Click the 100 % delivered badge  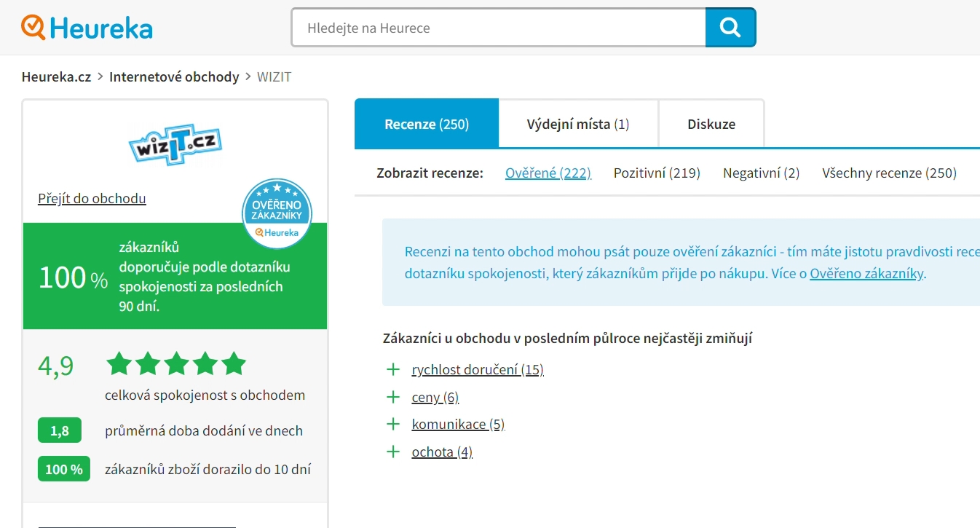tap(64, 469)
